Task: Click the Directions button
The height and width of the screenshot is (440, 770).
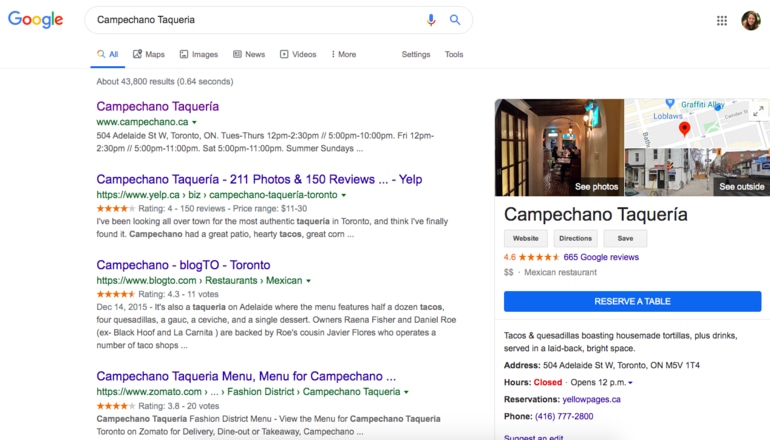Action: click(x=575, y=238)
